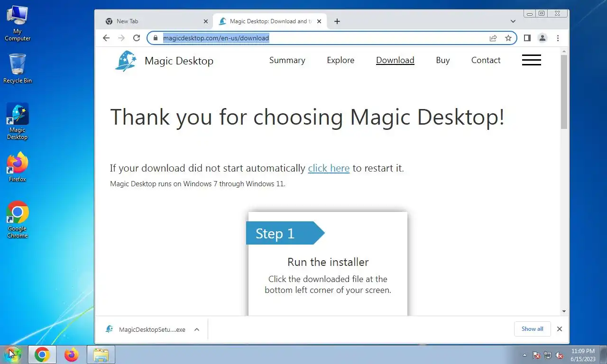Image resolution: width=607 pixels, height=364 pixels.
Task: Bookmark this page with the star icon
Action: [x=508, y=38]
